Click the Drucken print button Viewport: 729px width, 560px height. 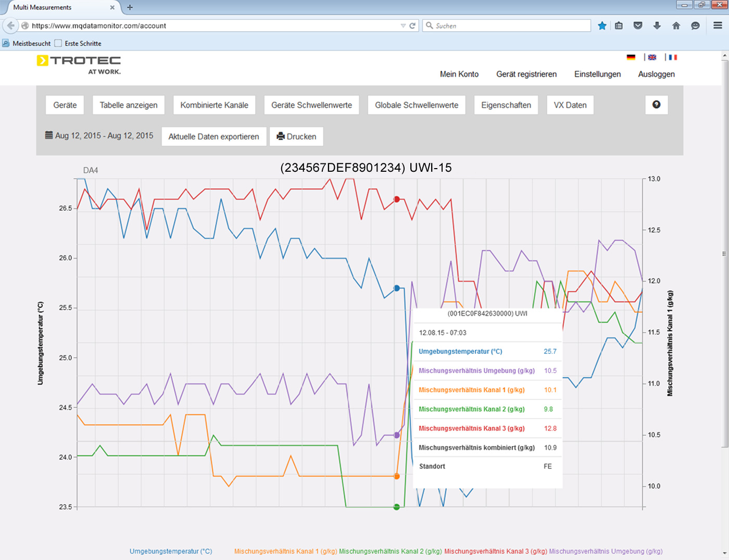click(296, 136)
